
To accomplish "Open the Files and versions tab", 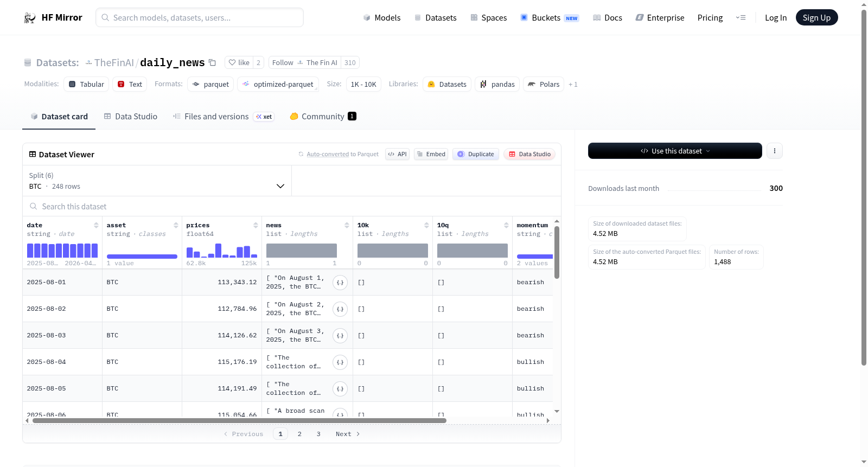I will [x=224, y=117].
